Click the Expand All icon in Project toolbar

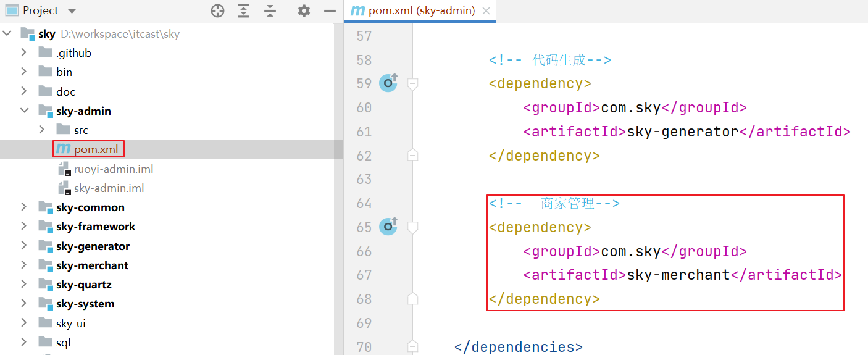(x=244, y=10)
